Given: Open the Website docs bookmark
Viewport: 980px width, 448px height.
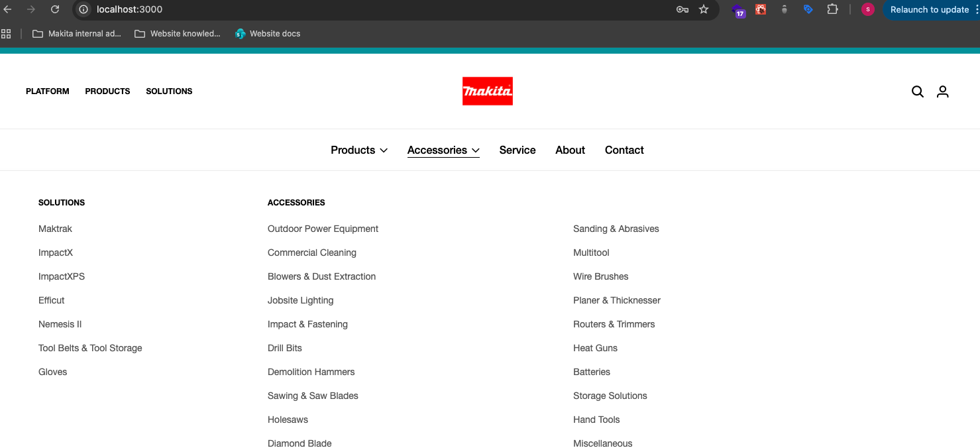Looking at the screenshot, I should coord(268,34).
